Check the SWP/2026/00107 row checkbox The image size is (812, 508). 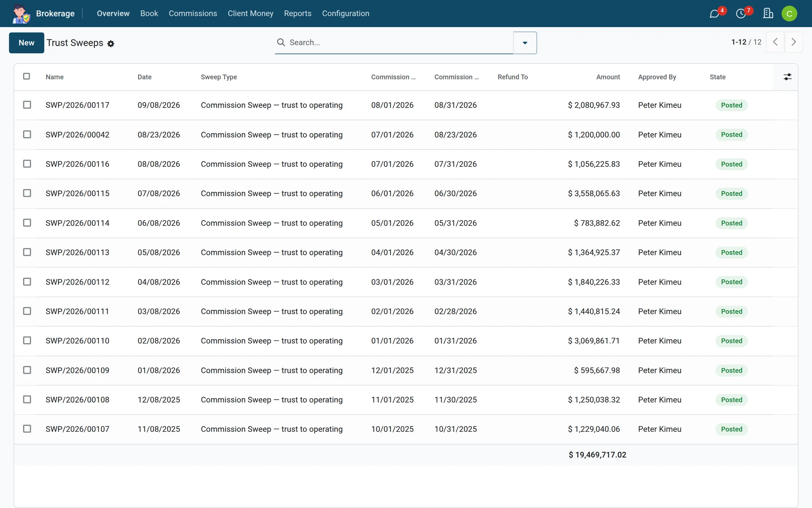(27, 429)
